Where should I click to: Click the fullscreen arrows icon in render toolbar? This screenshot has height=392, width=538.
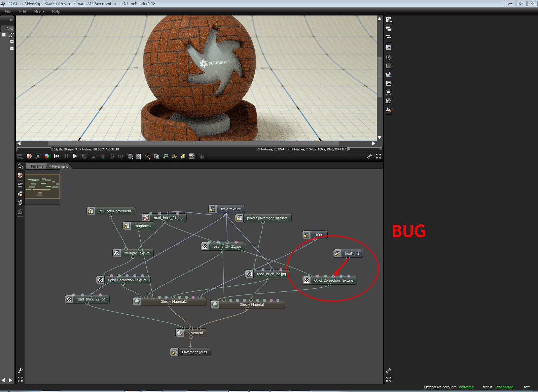[x=379, y=156]
